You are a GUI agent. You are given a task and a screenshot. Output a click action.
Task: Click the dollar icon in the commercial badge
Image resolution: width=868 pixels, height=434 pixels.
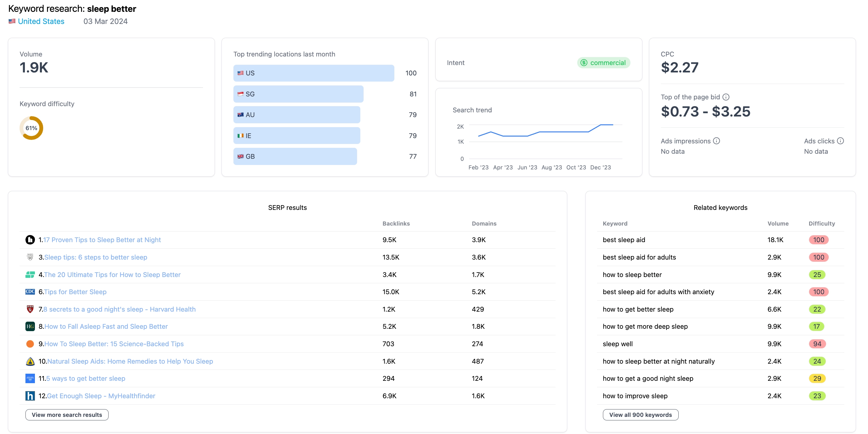pyautogui.click(x=584, y=63)
